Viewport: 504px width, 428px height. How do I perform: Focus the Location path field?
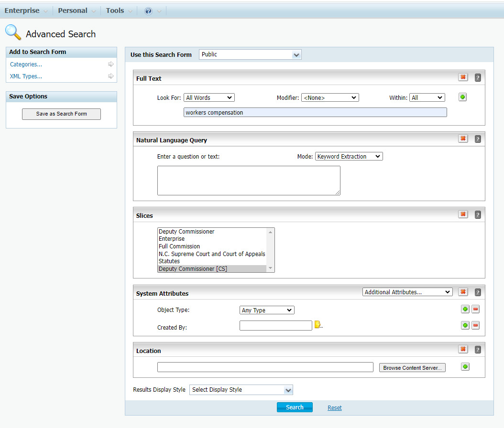click(265, 367)
